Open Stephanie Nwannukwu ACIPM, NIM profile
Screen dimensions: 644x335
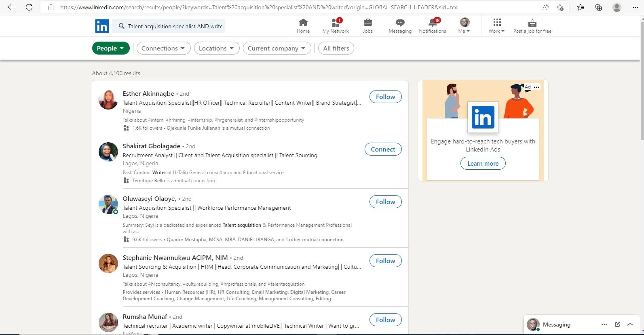click(175, 257)
